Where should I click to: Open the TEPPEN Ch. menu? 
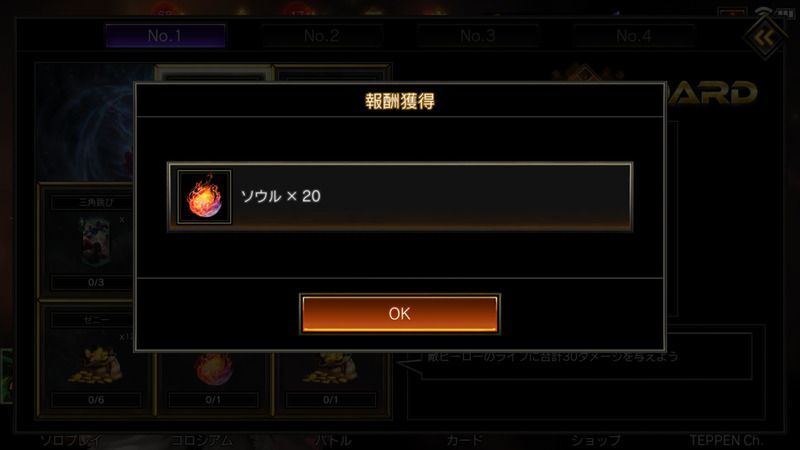coord(726,440)
